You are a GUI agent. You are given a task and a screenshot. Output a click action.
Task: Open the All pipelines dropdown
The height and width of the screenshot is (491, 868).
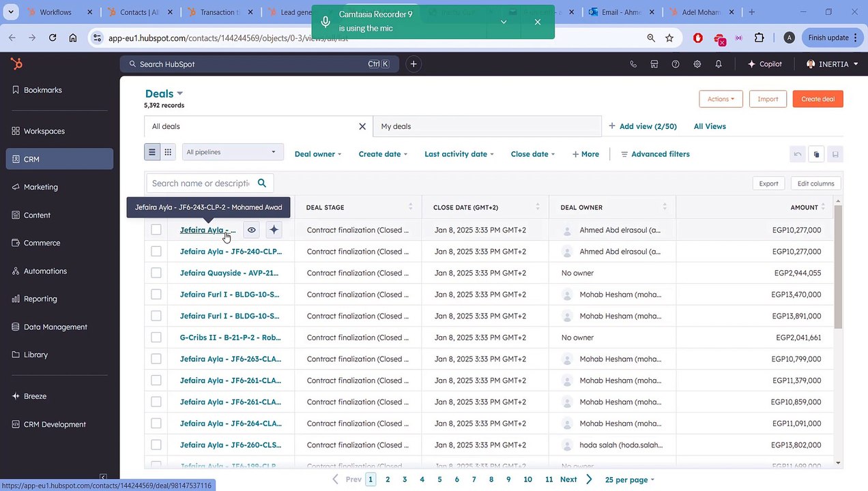click(x=231, y=152)
